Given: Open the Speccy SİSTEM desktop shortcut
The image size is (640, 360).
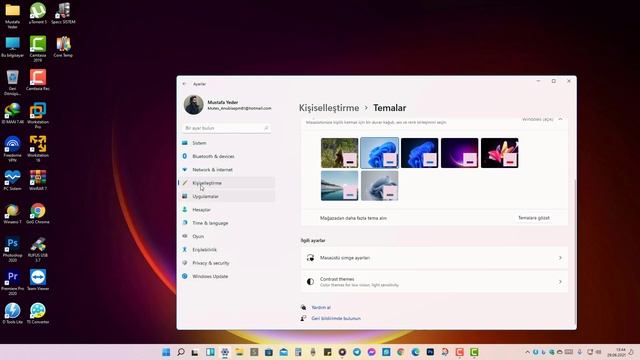Looking at the screenshot, I should click(x=63, y=13).
